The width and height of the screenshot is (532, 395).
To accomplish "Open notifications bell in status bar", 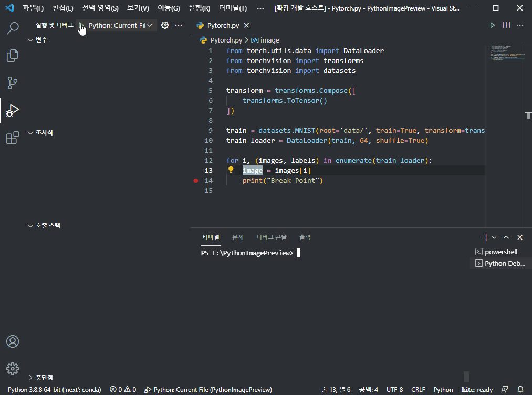I will (x=520, y=390).
